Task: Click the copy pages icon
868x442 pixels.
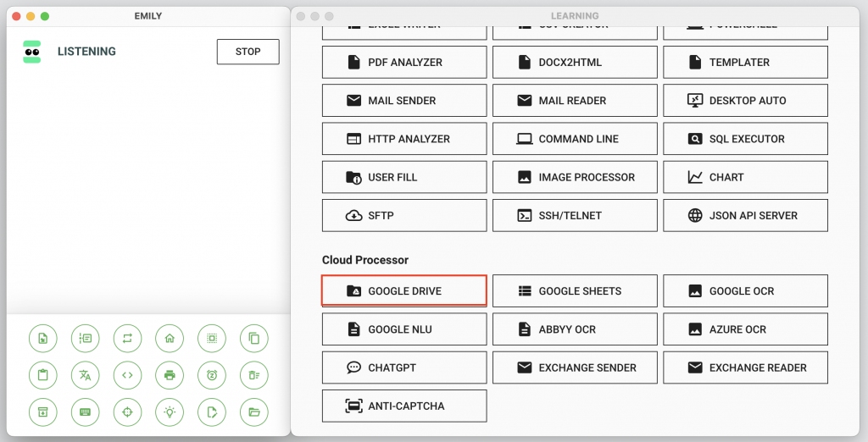Action: (254, 338)
